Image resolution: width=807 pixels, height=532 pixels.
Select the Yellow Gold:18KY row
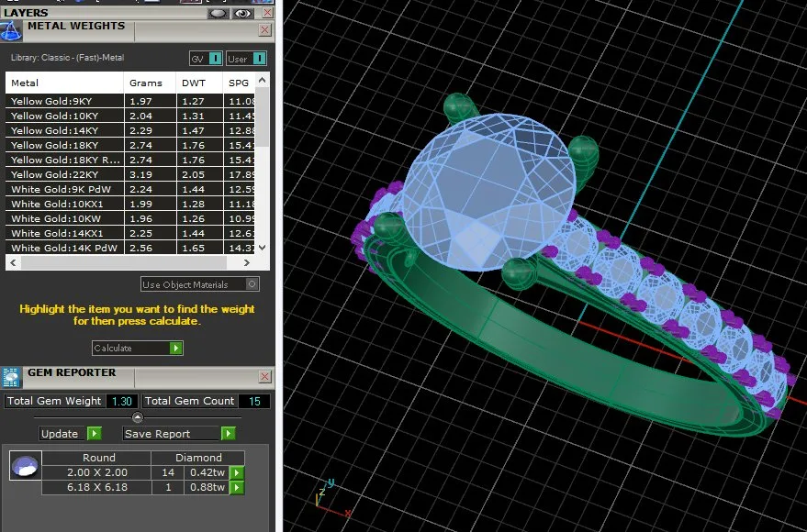tap(130, 145)
